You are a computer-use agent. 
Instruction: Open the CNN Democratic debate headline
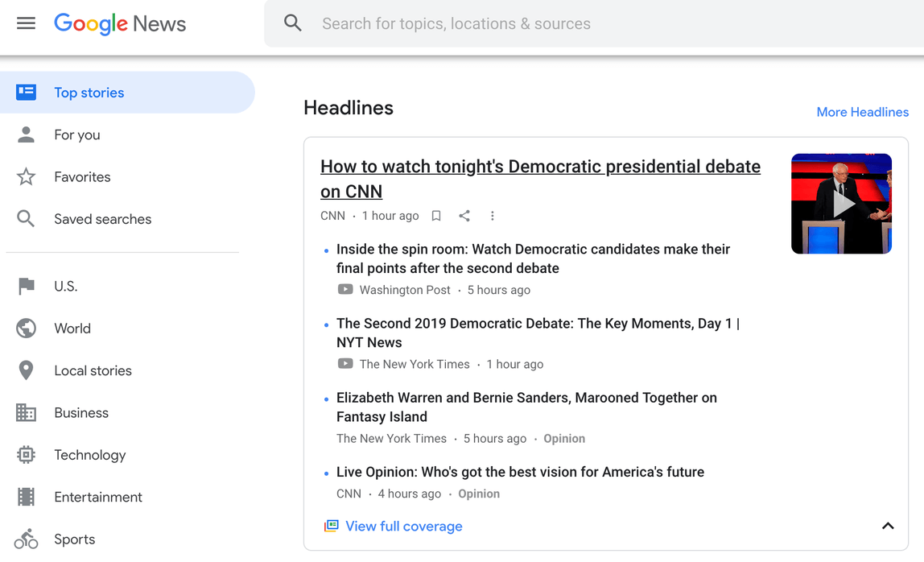pos(540,179)
